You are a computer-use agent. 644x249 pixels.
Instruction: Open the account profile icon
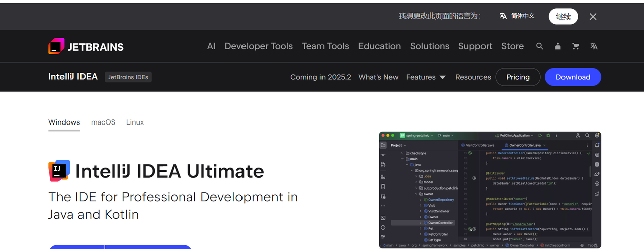(x=558, y=46)
